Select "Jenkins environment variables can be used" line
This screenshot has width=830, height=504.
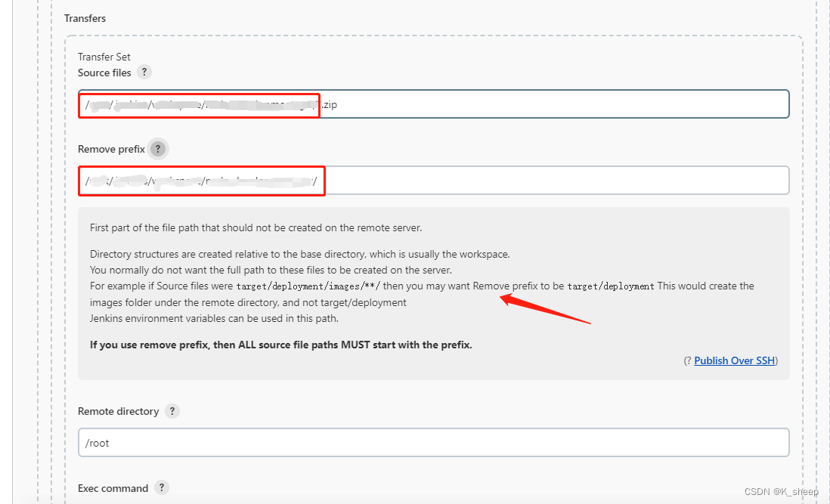tap(214, 318)
